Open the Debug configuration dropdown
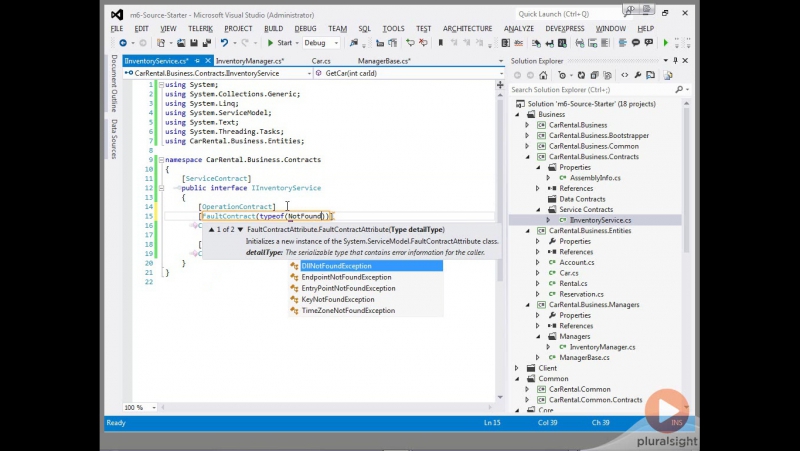The image size is (800, 451). point(321,43)
